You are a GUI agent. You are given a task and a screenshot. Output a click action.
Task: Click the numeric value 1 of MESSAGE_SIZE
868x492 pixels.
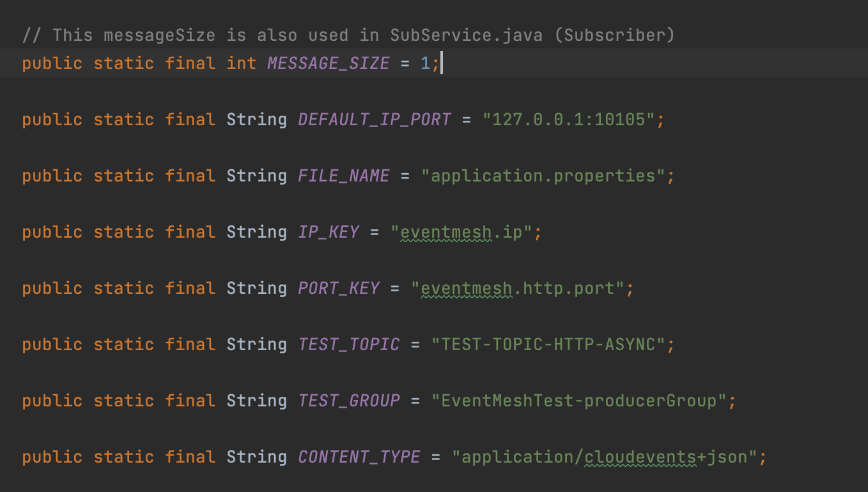(x=425, y=63)
